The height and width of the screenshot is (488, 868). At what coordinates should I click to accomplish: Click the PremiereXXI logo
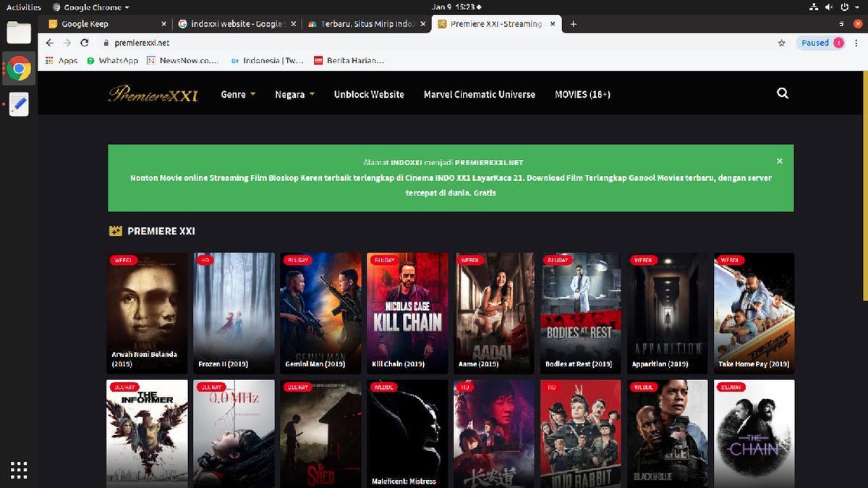pos(153,94)
